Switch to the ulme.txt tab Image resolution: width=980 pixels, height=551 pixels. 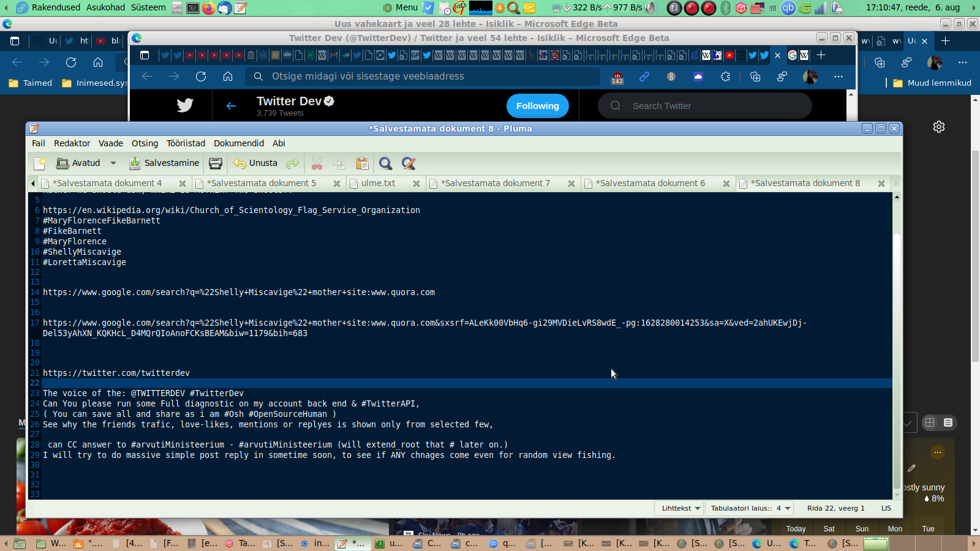[378, 183]
